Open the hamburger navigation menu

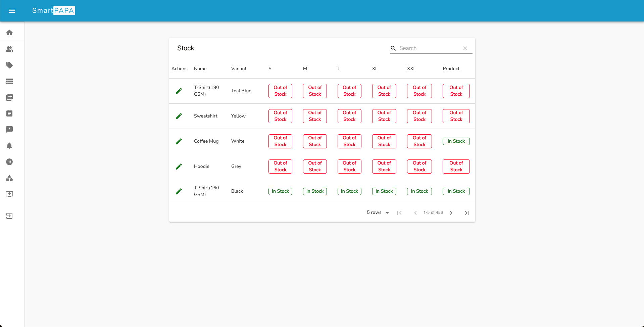click(12, 11)
